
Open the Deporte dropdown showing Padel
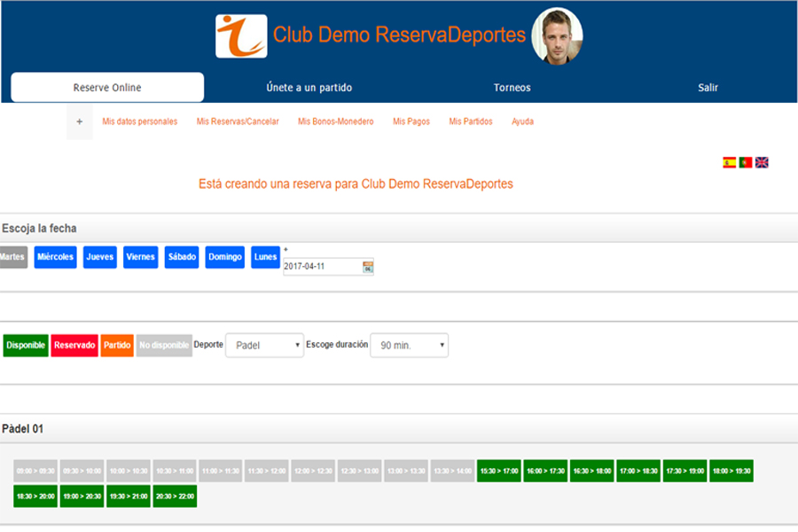click(264, 345)
